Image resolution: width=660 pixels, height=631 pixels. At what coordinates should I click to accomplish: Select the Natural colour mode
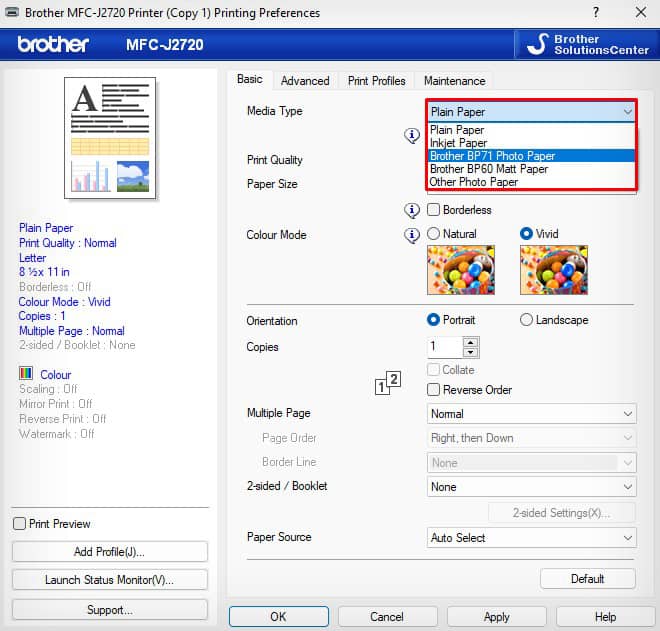[433, 234]
